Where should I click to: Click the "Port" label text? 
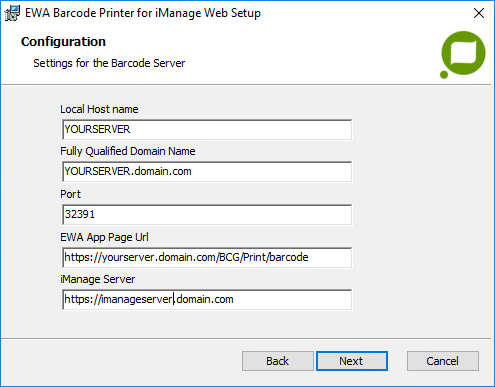70,194
